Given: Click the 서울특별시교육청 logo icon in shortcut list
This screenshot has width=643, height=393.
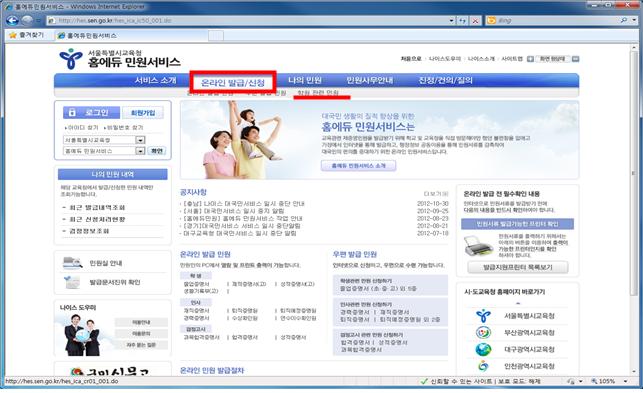Looking at the screenshot, I should pyautogui.click(x=483, y=316).
